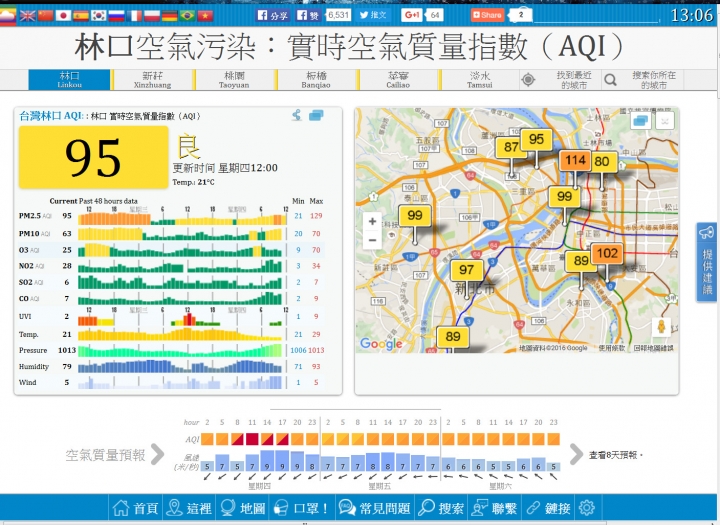
Task: Open 'Here' location in bottom bar
Action: tap(188, 508)
